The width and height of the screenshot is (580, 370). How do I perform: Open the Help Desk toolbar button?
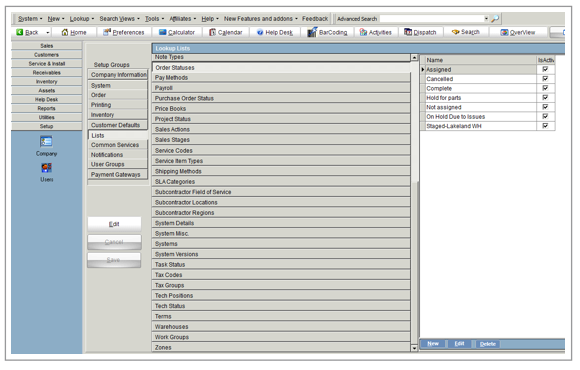click(275, 32)
